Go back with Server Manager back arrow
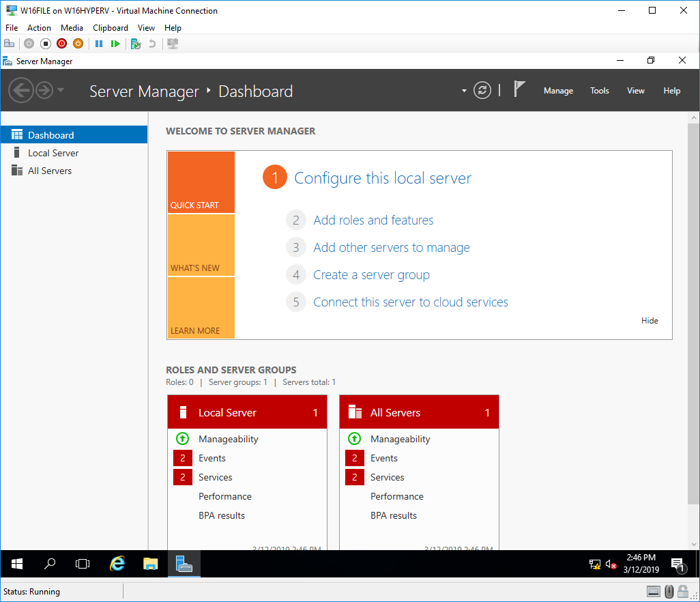700x602 pixels. click(21, 91)
